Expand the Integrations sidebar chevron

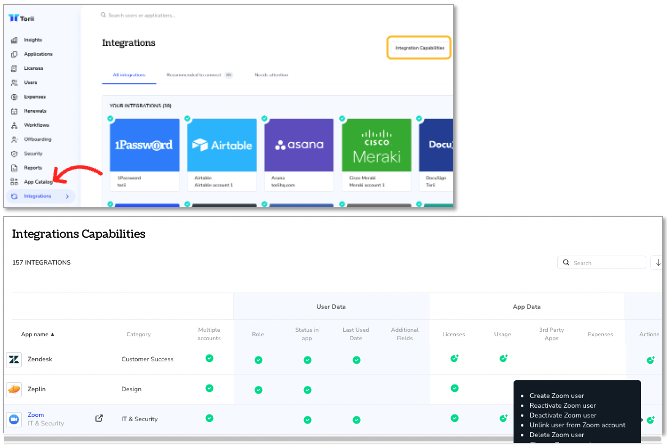click(67, 196)
